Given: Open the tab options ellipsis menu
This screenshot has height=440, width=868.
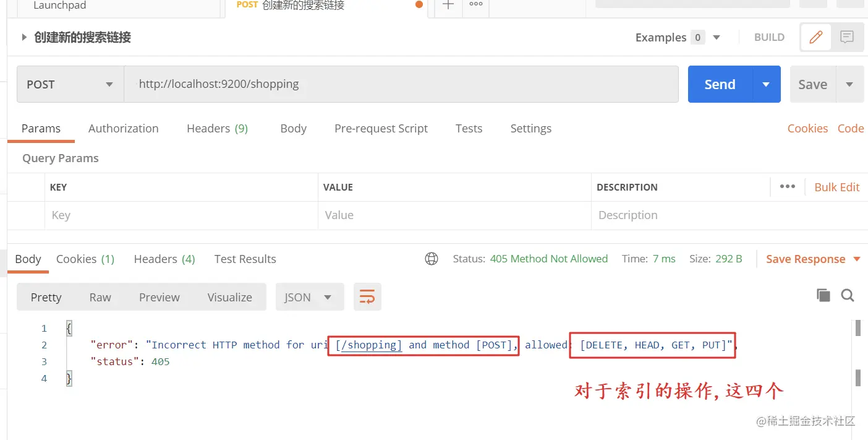Looking at the screenshot, I should click(476, 4).
